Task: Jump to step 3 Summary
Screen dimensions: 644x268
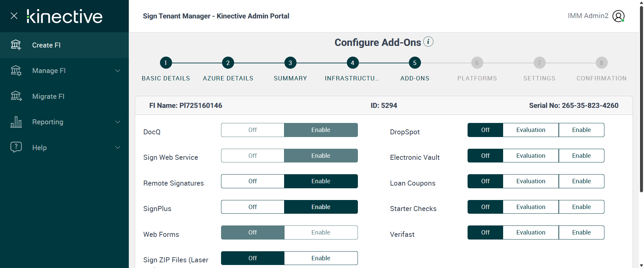Action: [290, 63]
